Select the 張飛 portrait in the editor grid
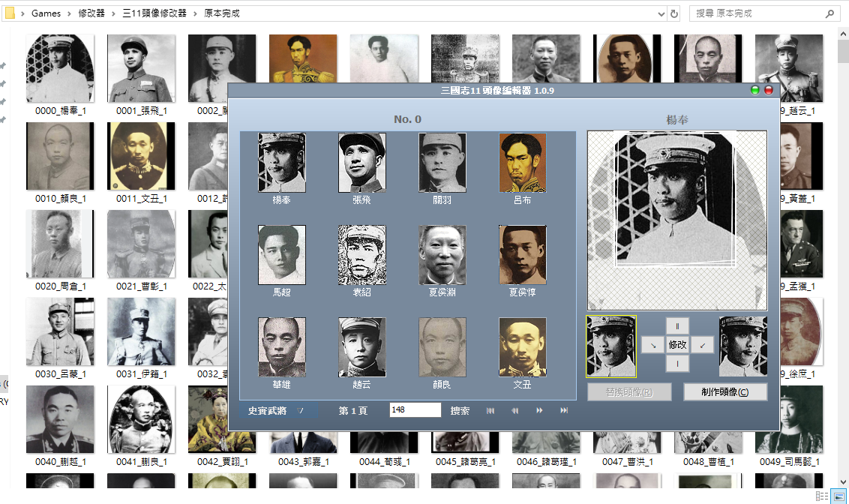This screenshot has height=504, width=849. 362,163
